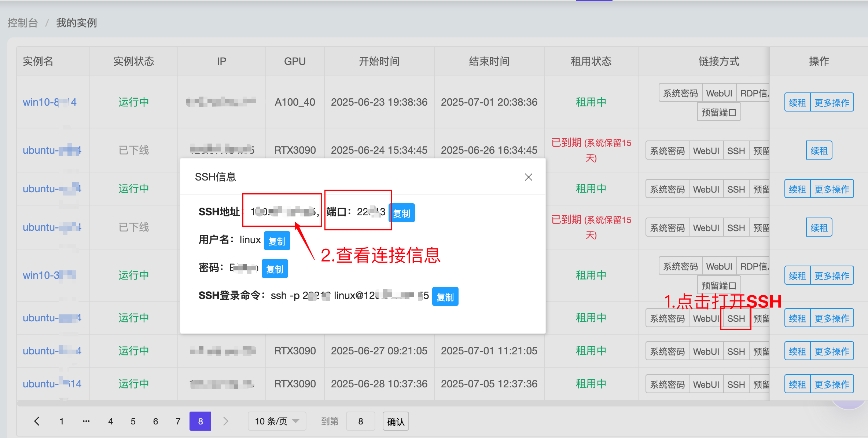Click the 到第 page number input field

pyautogui.click(x=360, y=421)
